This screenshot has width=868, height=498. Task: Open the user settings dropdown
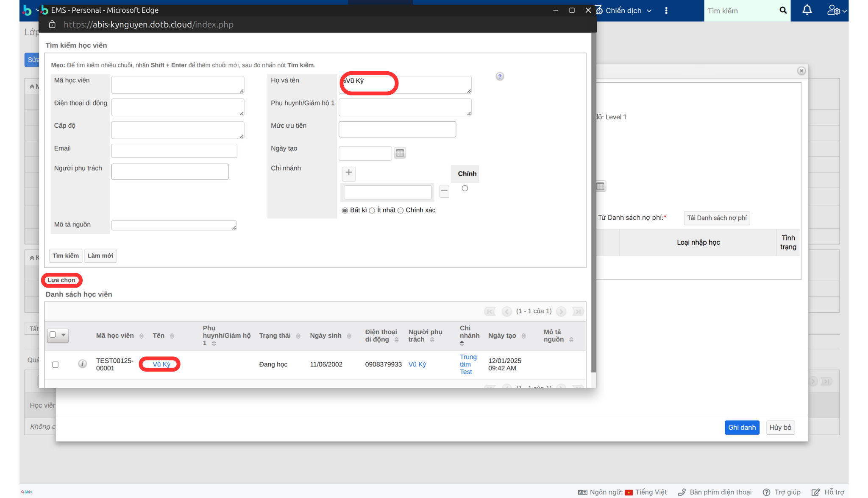tap(837, 11)
